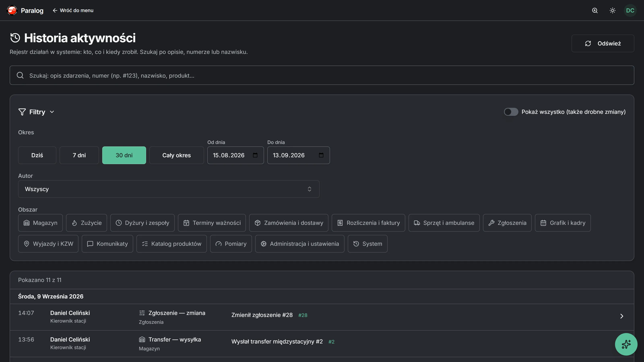This screenshot has width=644, height=362.
Task: Open the DC user avatar menu
Action: tap(630, 10)
